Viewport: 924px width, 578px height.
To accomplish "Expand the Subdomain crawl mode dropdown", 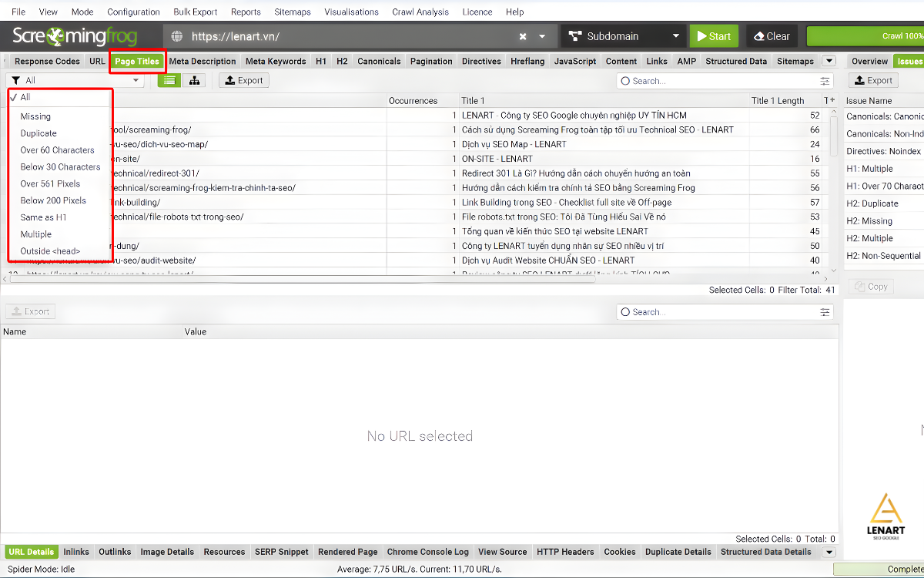I will pyautogui.click(x=675, y=36).
